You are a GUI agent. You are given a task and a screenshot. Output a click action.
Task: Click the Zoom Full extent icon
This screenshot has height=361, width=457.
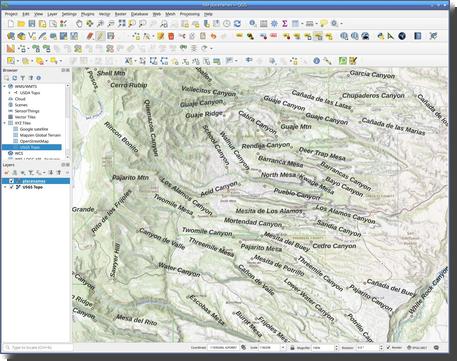[x=122, y=24]
